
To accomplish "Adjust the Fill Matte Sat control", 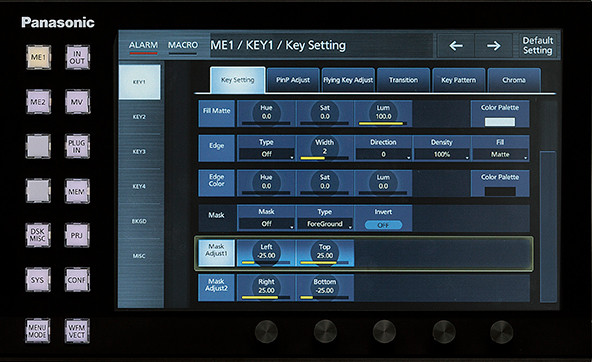I will click(x=325, y=113).
